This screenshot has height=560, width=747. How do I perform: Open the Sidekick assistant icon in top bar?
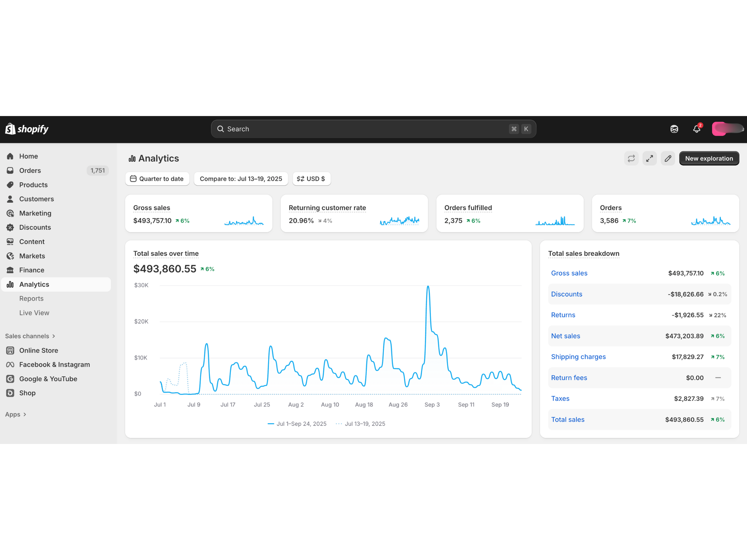point(674,129)
